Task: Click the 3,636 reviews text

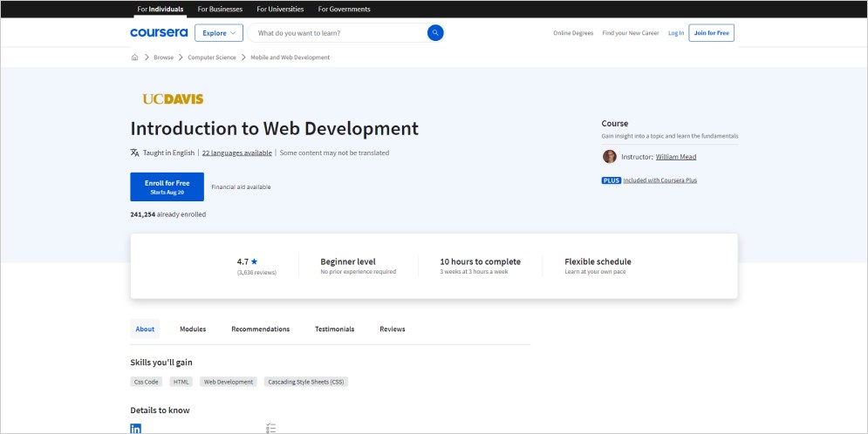Action: pos(256,273)
